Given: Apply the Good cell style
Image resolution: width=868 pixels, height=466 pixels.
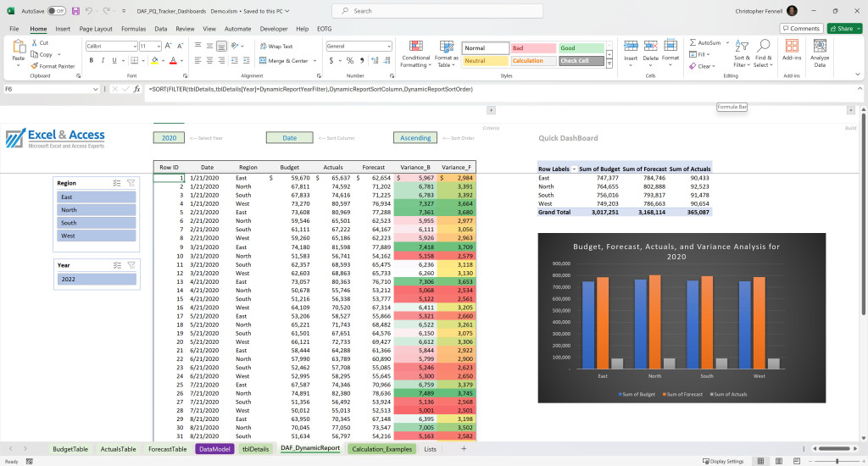Looking at the screenshot, I should 581,48.
